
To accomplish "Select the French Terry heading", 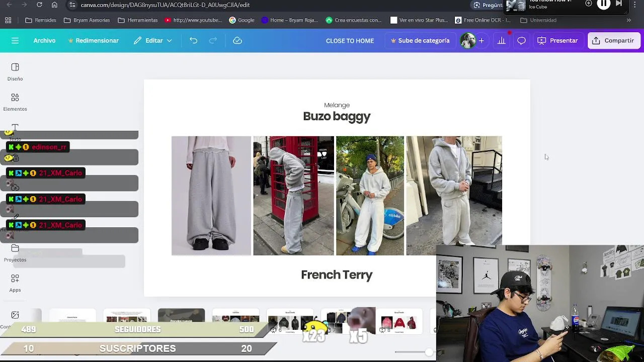I will (x=337, y=275).
